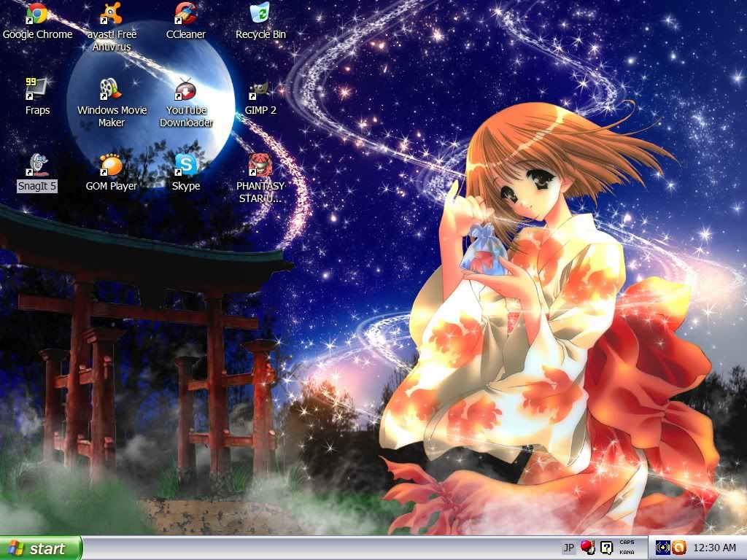Toggle CAPS lock in language bar
Viewport: 747px width, 560px height.
[x=627, y=542]
